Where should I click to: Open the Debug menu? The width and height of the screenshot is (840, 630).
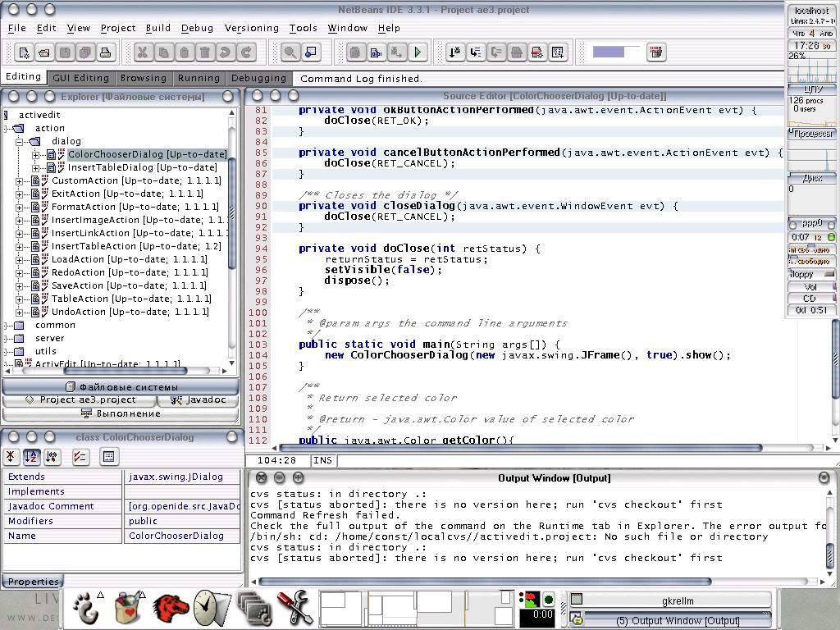click(197, 28)
